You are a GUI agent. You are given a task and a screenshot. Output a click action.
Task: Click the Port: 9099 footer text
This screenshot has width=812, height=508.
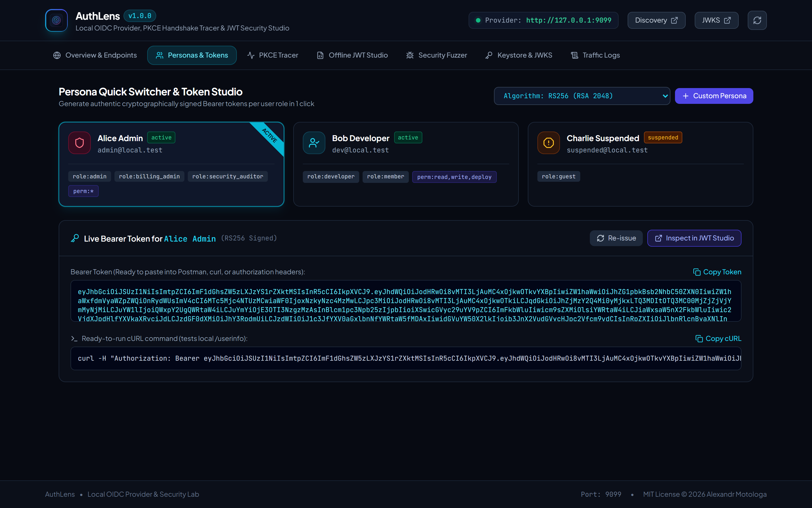[x=601, y=494]
